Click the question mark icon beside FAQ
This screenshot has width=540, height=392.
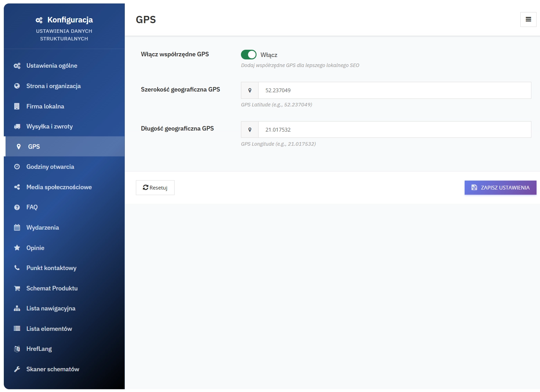(x=17, y=207)
